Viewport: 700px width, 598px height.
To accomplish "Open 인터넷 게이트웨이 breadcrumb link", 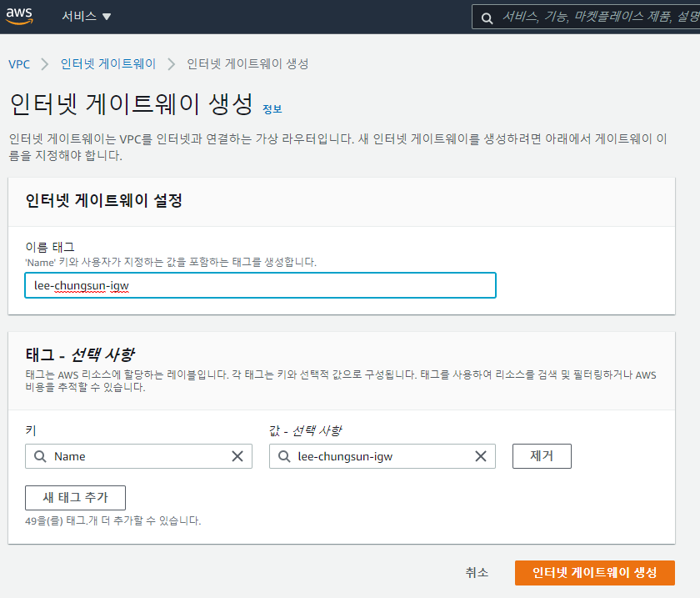I will (x=108, y=64).
